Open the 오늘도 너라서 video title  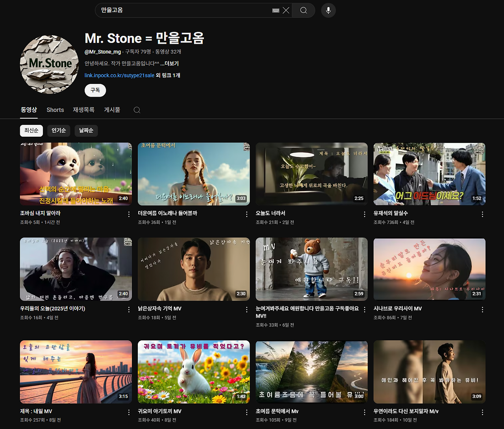[x=271, y=213]
